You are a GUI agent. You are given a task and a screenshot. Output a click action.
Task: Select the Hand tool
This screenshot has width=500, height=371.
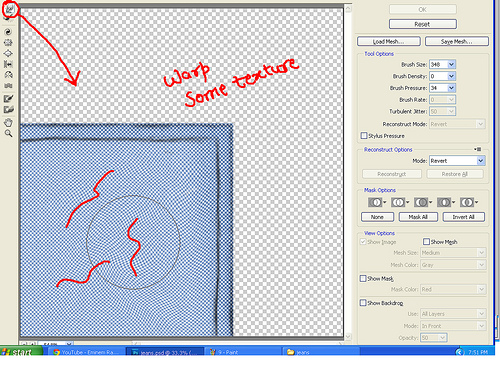point(8,122)
